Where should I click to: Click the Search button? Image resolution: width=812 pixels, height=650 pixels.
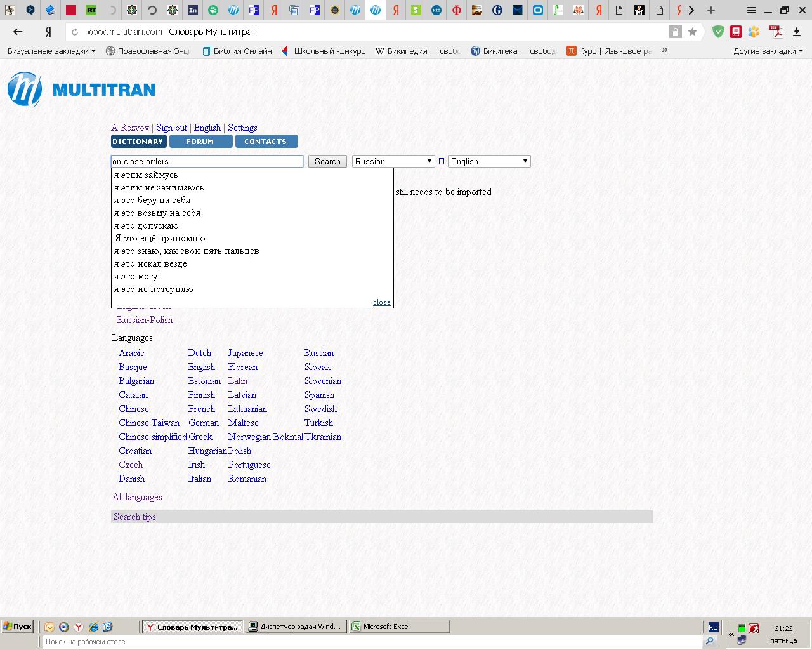click(x=327, y=161)
